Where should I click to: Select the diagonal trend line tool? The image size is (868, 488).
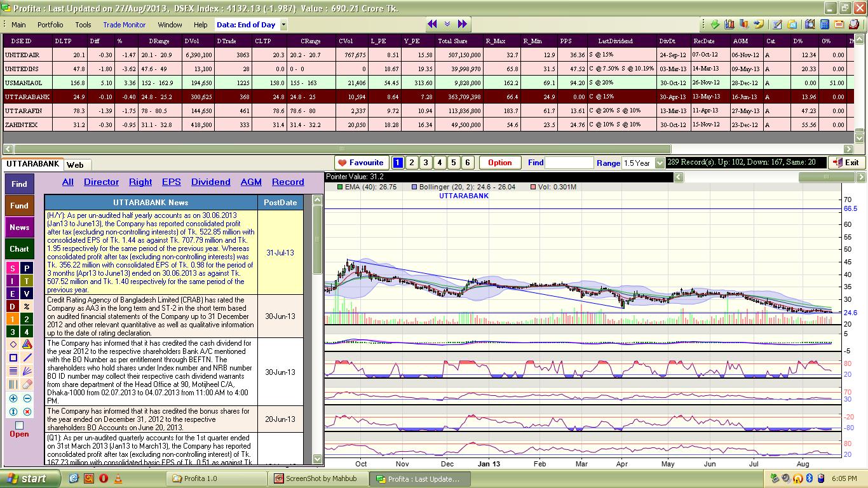(27, 358)
